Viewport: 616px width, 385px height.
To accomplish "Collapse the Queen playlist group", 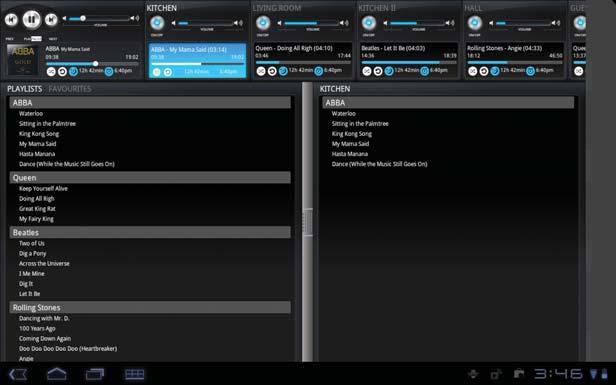I will click(x=150, y=178).
